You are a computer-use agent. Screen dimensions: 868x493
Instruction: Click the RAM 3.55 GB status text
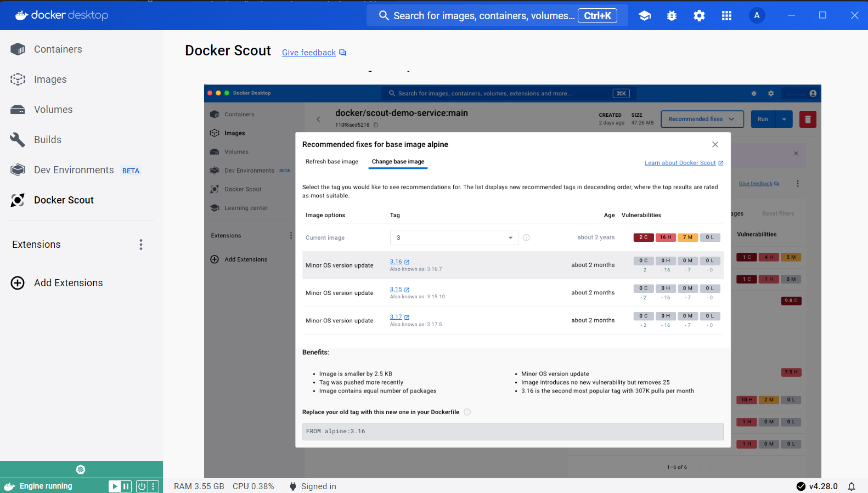(199, 486)
